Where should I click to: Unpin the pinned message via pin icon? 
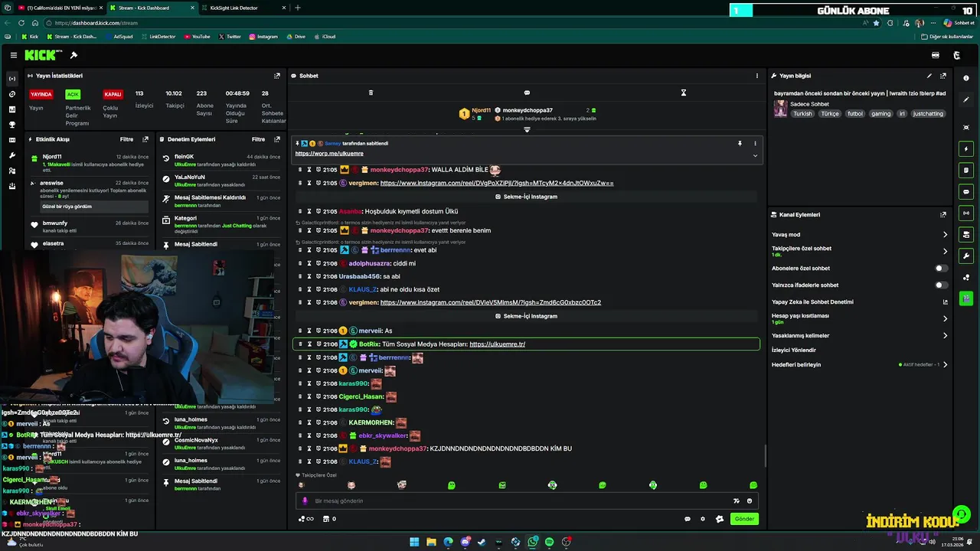coord(740,143)
